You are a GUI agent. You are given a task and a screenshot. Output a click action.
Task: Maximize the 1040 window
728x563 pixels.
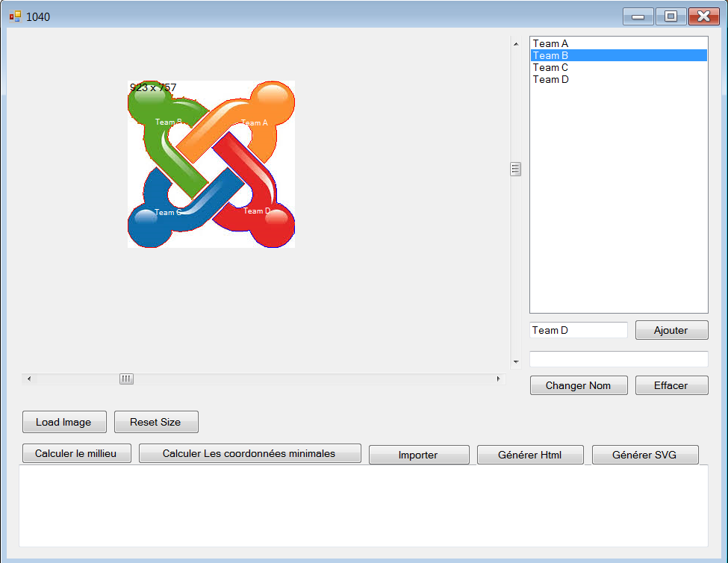coord(671,16)
